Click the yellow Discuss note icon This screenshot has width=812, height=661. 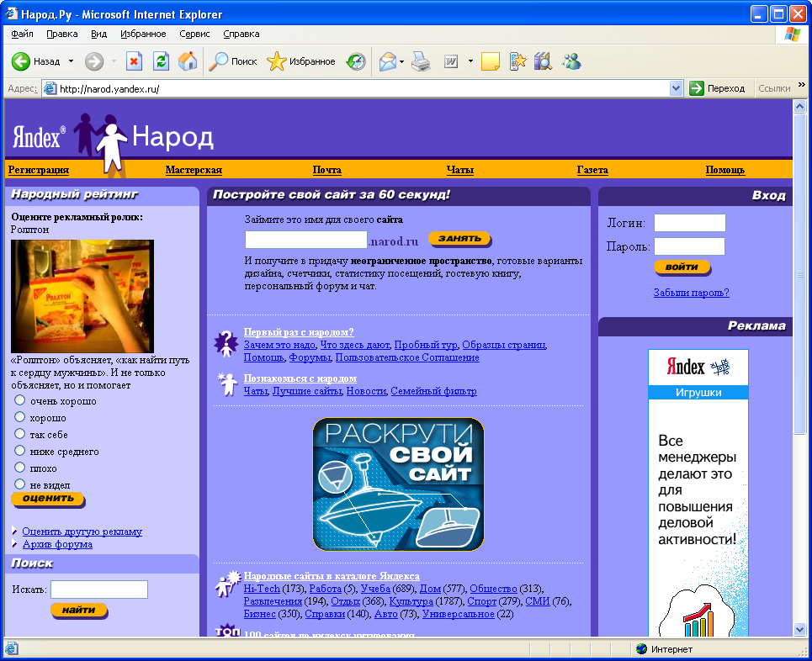pos(490,61)
